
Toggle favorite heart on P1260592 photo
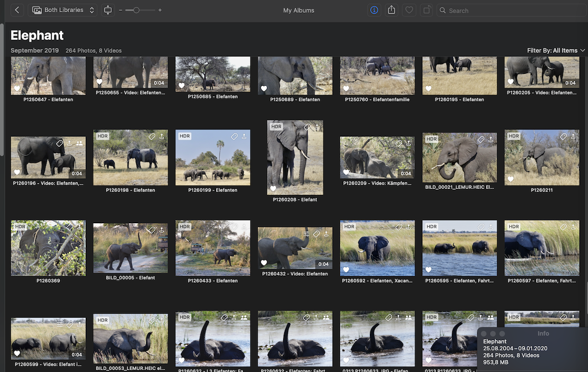pos(346,270)
